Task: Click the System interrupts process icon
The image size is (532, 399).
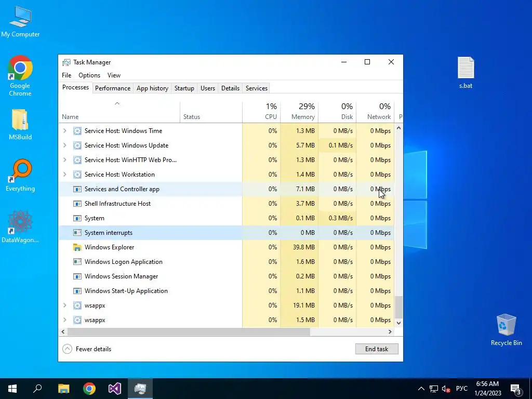Action: (x=77, y=233)
